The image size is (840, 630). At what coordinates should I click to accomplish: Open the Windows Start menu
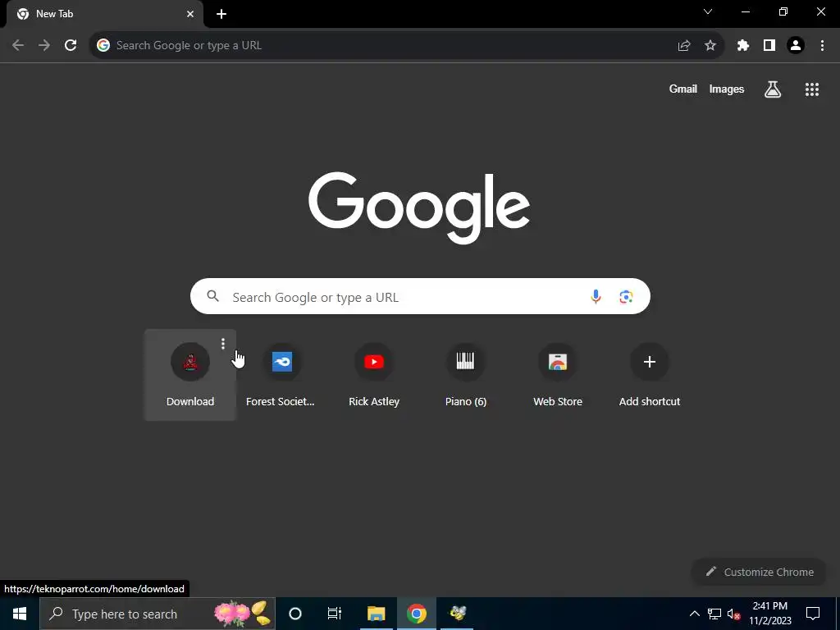pos(20,614)
